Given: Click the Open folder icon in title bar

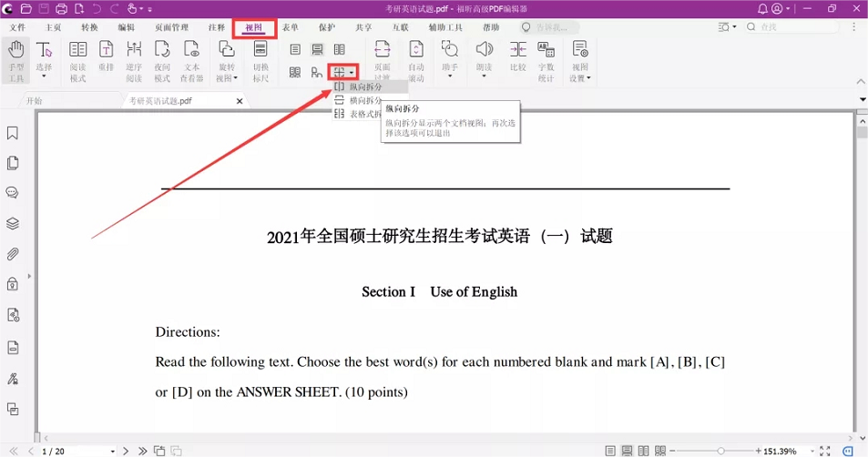Looking at the screenshot, I should click(26, 9).
